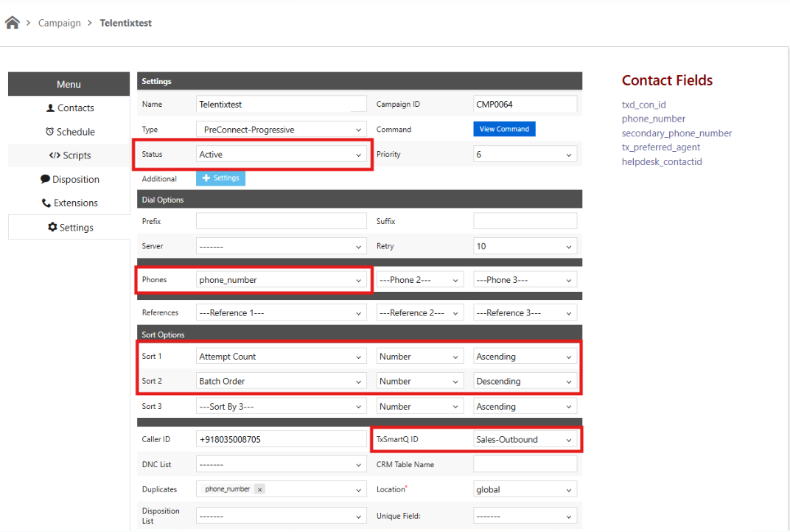Click the CRM Table Name input field
Image resolution: width=790 pixels, height=532 pixels.
click(x=525, y=464)
